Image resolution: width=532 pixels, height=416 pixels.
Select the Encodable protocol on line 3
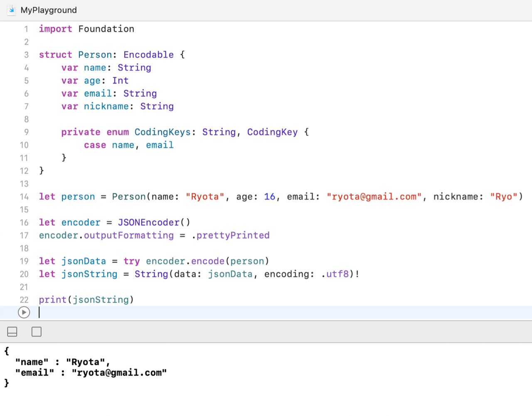[148, 55]
